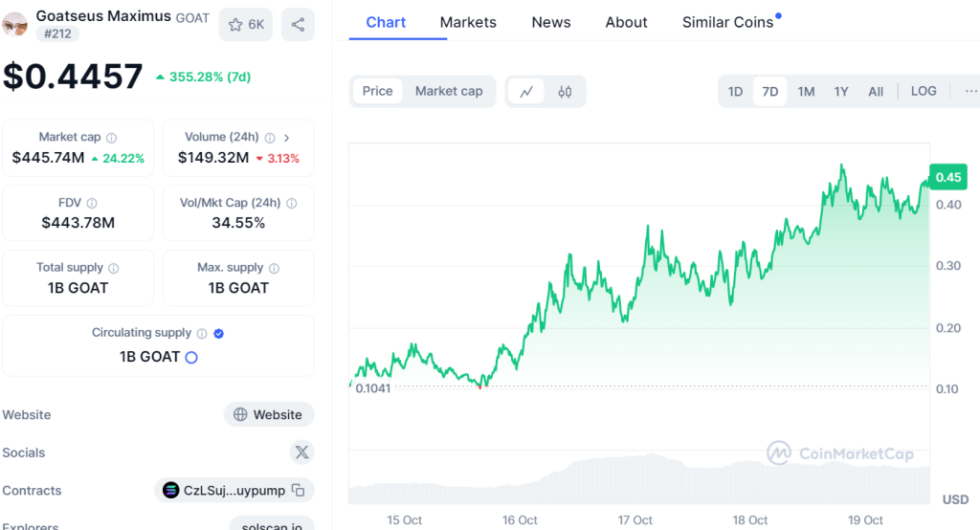Image resolution: width=980 pixels, height=530 pixels.
Task: Click the star watchlist icon showing 6K
Action: [x=246, y=25]
